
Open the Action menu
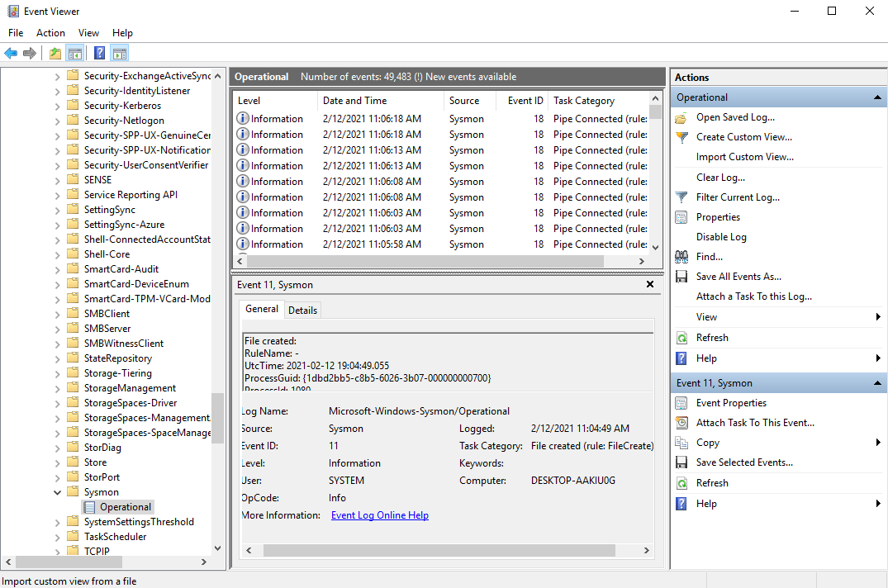coord(50,33)
